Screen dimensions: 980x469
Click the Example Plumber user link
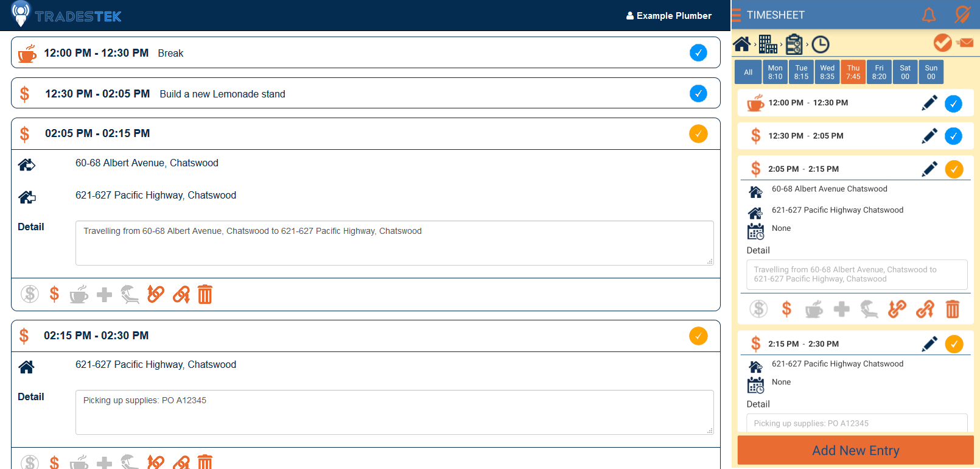669,16
